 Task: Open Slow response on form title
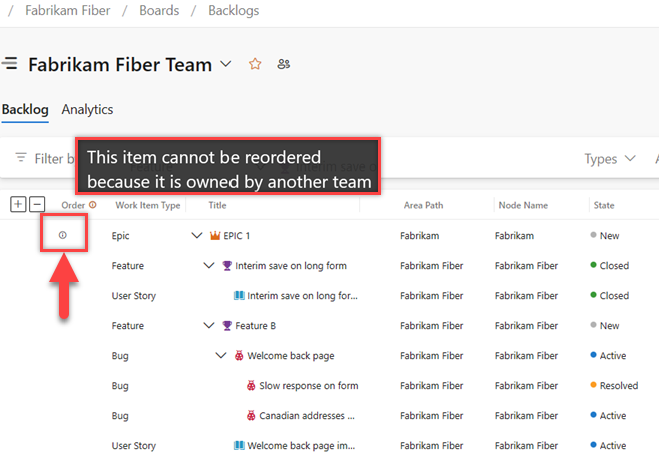309,385
